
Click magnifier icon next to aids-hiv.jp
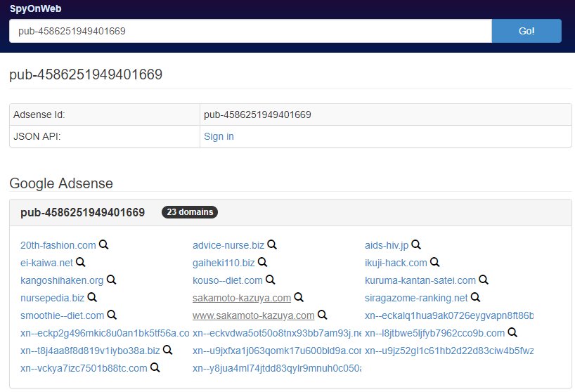pyautogui.click(x=416, y=244)
